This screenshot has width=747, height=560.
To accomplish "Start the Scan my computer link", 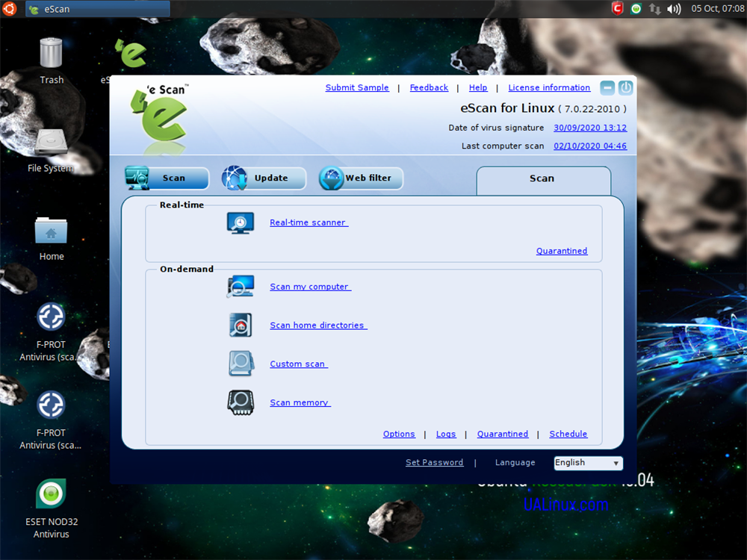I will (310, 287).
